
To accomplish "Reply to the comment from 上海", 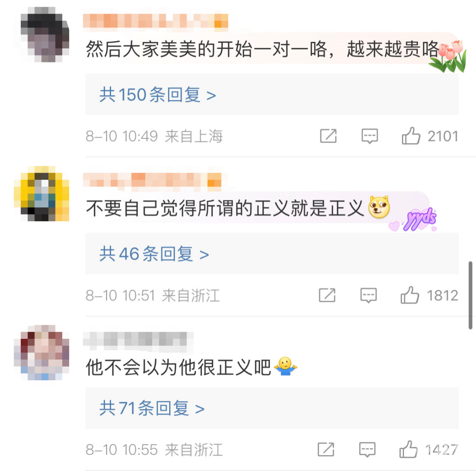I will [369, 136].
